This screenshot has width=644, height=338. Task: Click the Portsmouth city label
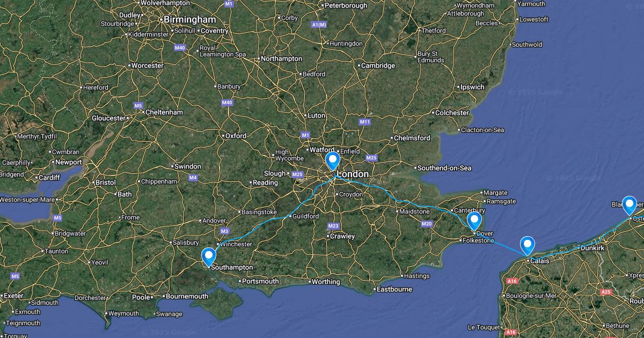point(261,281)
